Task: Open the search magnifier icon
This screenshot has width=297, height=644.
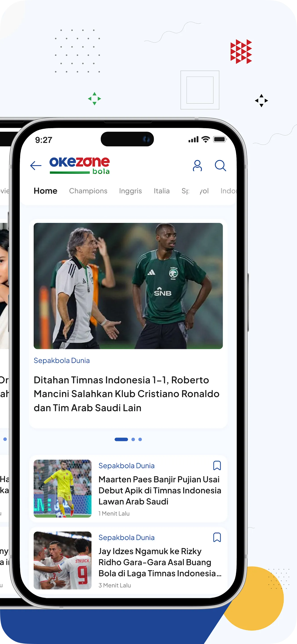Action: tap(220, 165)
